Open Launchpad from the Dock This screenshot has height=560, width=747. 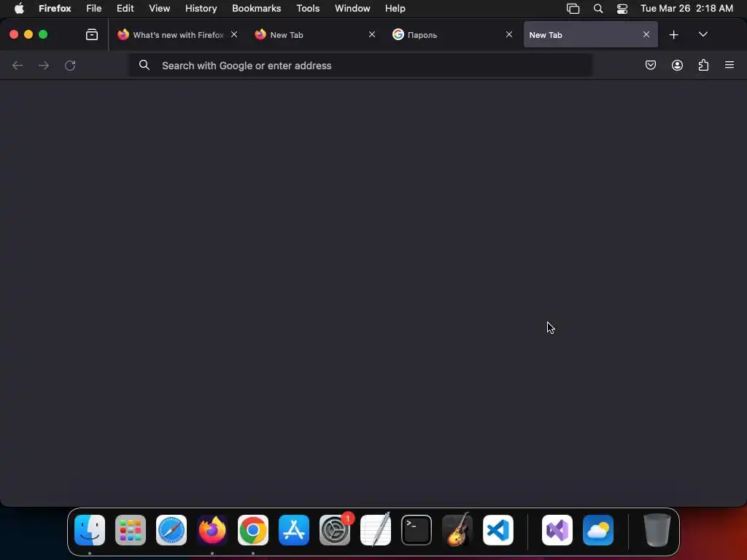click(x=131, y=530)
